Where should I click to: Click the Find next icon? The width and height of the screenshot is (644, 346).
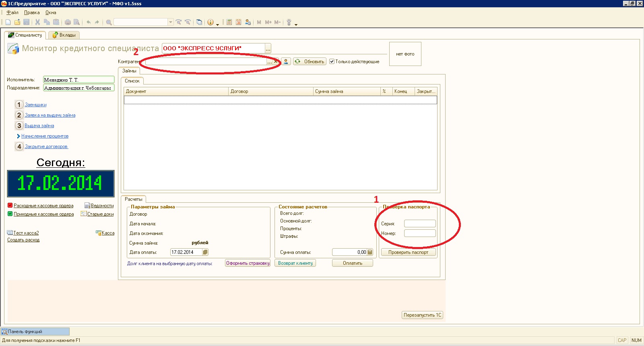pos(179,22)
